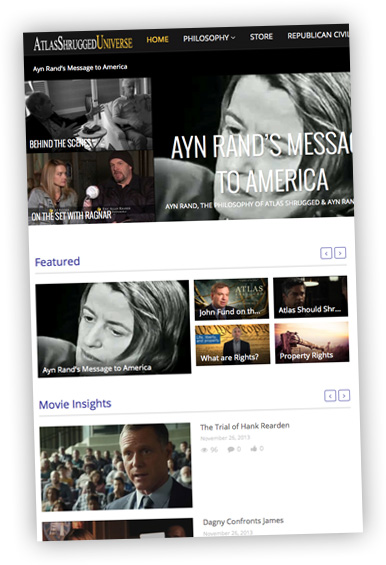This screenshot has height=565, width=386.
Task: Show next Movie Insights arrow
Action: coord(344,395)
